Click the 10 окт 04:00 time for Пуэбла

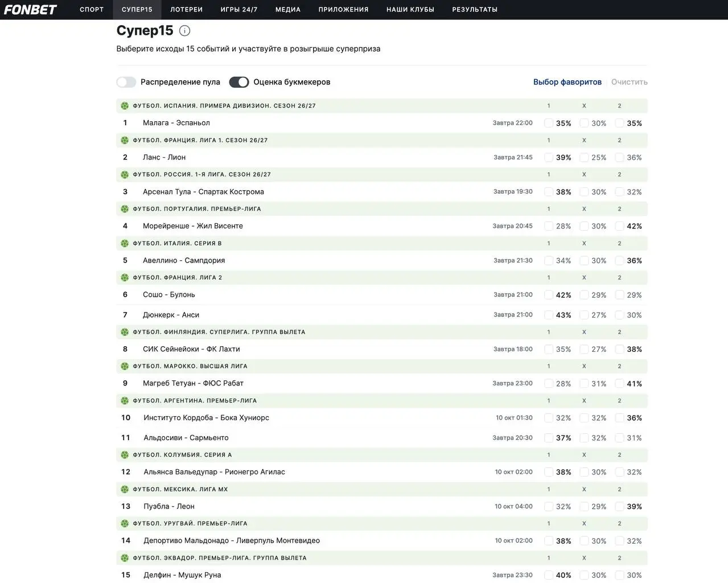click(514, 506)
